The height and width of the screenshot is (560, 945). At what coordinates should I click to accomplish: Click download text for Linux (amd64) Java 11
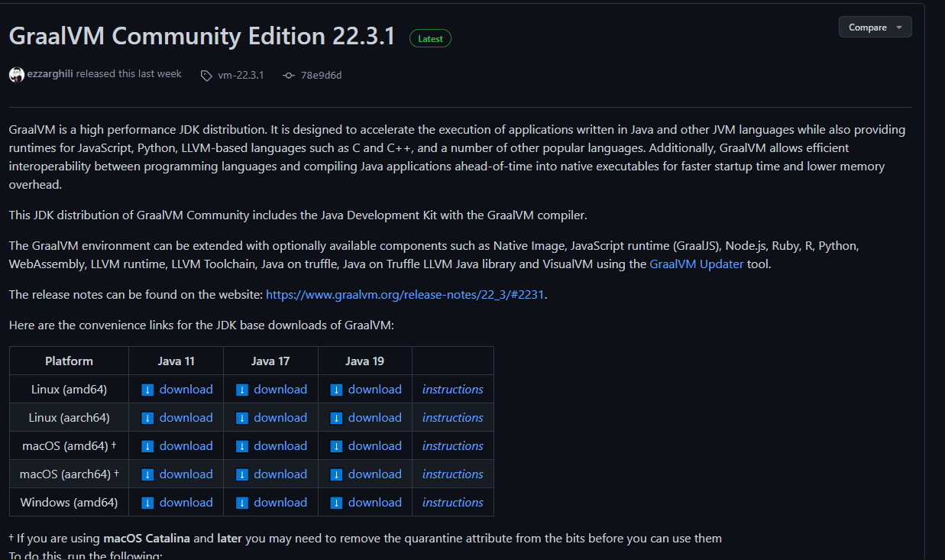click(x=186, y=390)
